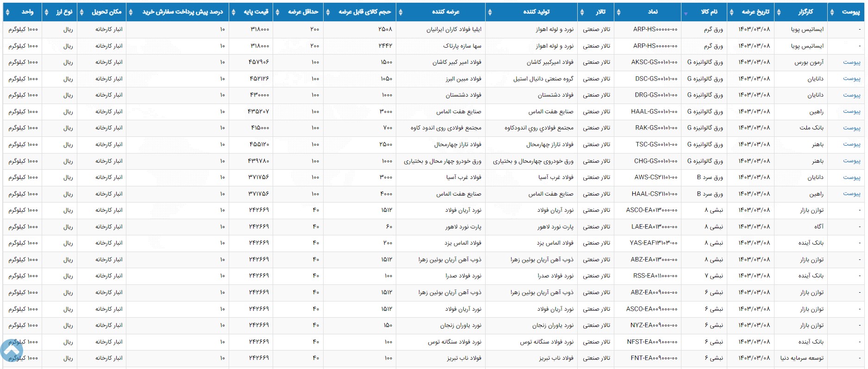Open پیوست link in RAK-GS row
The image size is (868, 369).
[851, 128]
